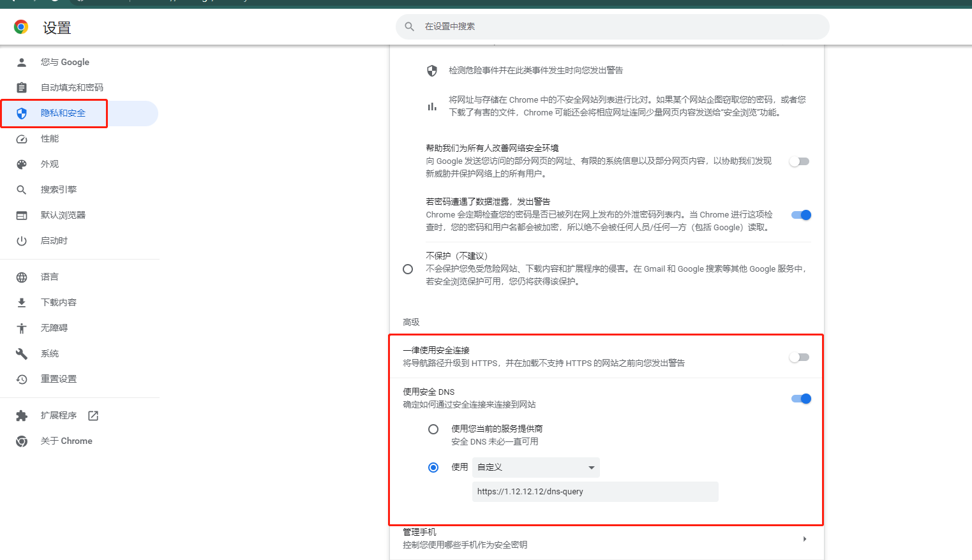
Task: Click the external link icon beside 扩展程序
Action: pyautogui.click(x=93, y=415)
